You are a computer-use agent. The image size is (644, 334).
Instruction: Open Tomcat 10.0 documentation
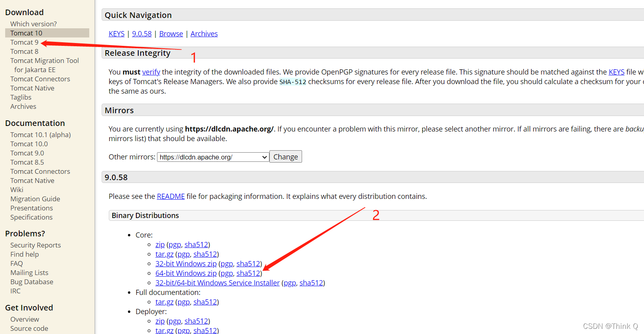29,144
